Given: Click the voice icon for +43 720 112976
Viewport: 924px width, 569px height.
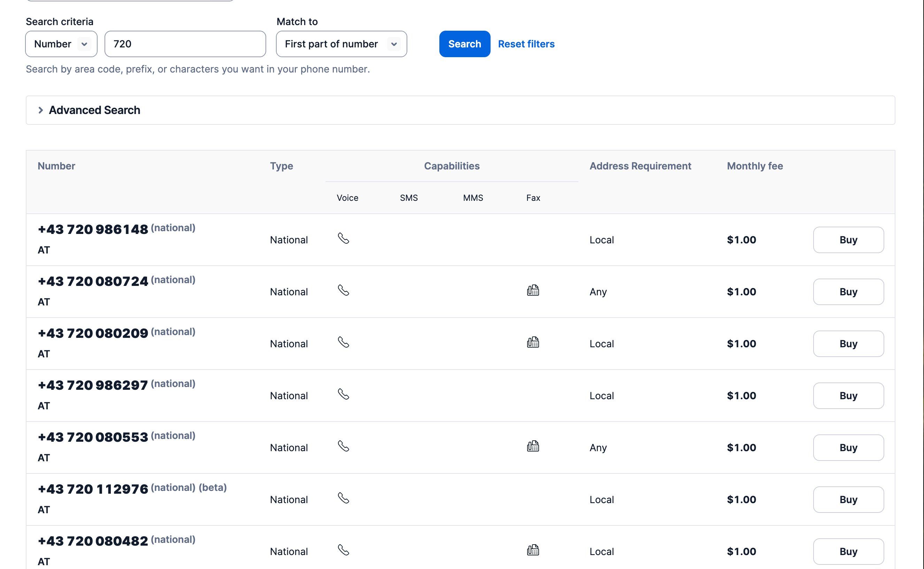Looking at the screenshot, I should pyautogui.click(x=343, y=498).
